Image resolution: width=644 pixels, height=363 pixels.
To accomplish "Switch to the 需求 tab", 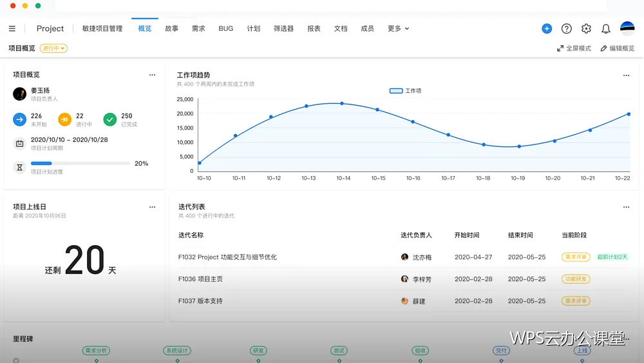I will coord(198,28).
